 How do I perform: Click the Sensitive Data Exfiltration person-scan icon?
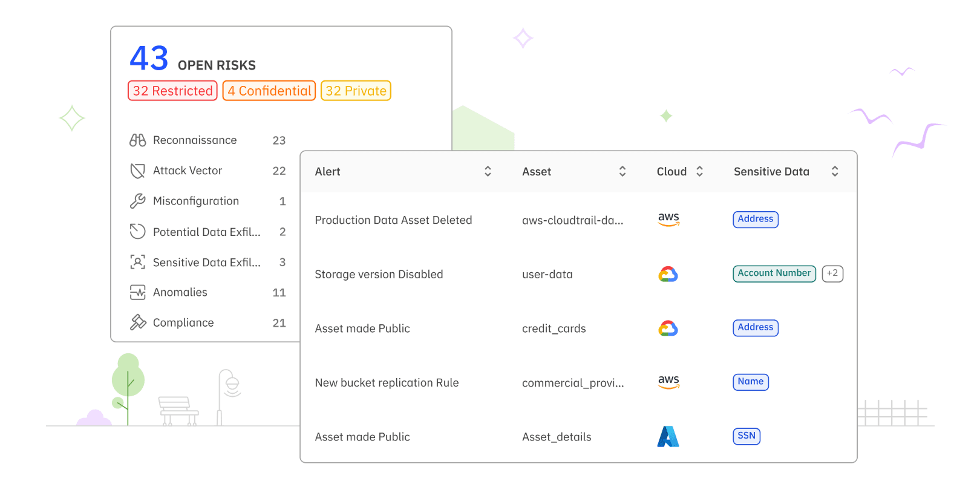pyautogui.click(x=137, y=262)
